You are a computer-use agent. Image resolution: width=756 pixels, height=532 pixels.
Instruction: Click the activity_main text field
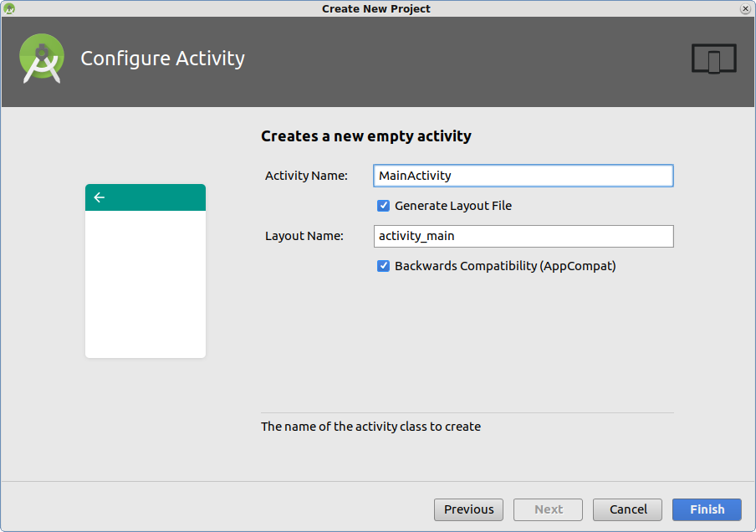pyautogui.click(x=523, y=236)
